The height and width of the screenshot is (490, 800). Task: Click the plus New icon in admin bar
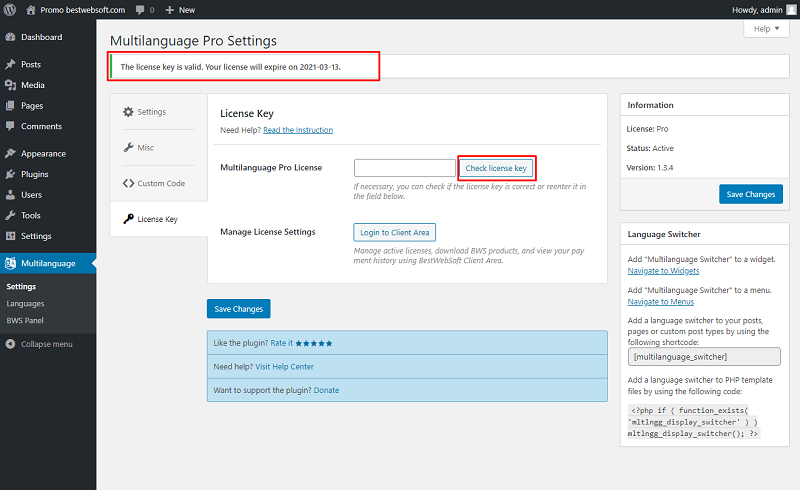point(170,10)
